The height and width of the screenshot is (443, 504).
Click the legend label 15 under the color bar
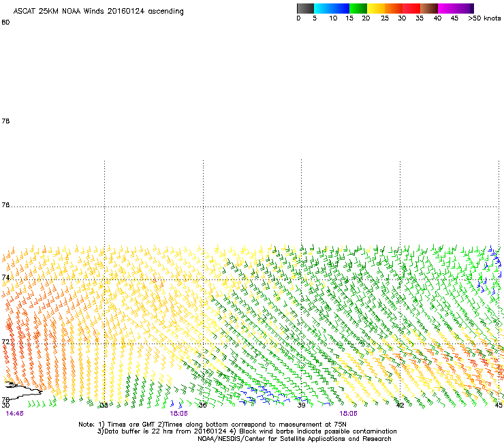point(349,18)
